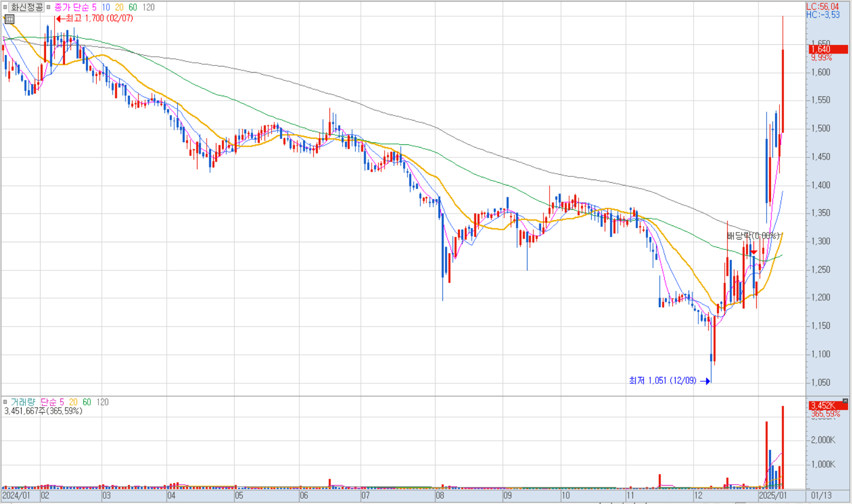Click the volume 단순 average label
Viewport: 852px width, 504px height.
point(49,402)
